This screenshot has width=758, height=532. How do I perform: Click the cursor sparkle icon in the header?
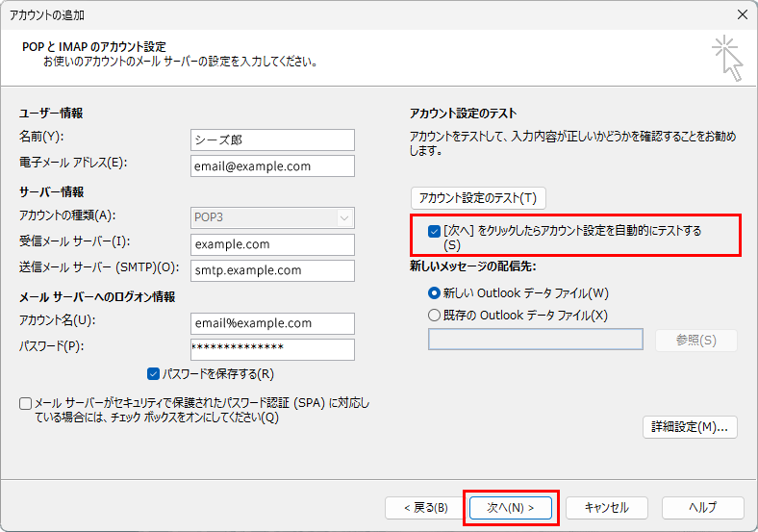(x=727, y=58)
